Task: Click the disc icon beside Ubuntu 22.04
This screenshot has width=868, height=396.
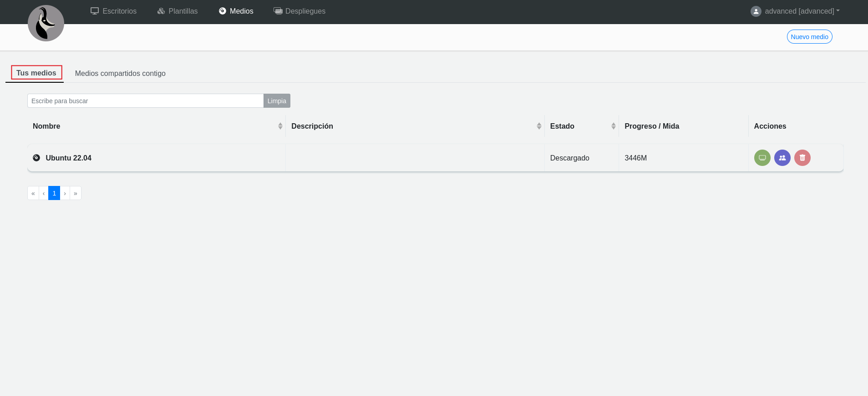Action: tap(36, 158)
